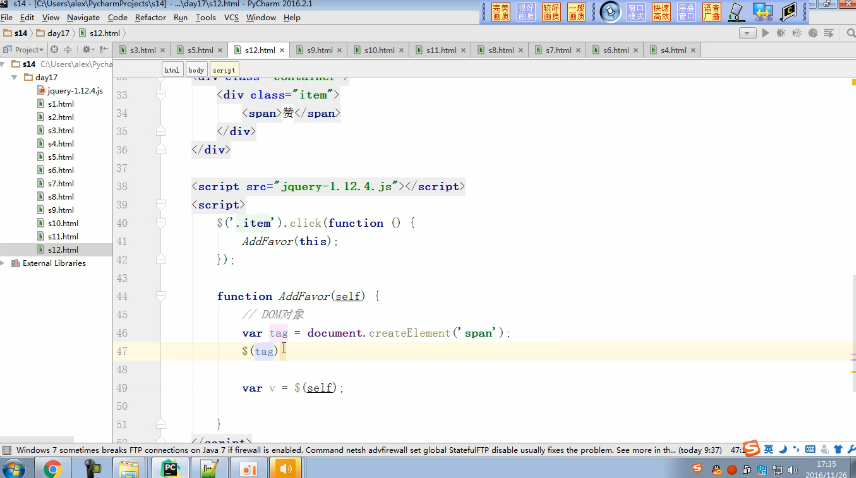
Task: Collapse the s14 project root
Action: coord(3,64)
